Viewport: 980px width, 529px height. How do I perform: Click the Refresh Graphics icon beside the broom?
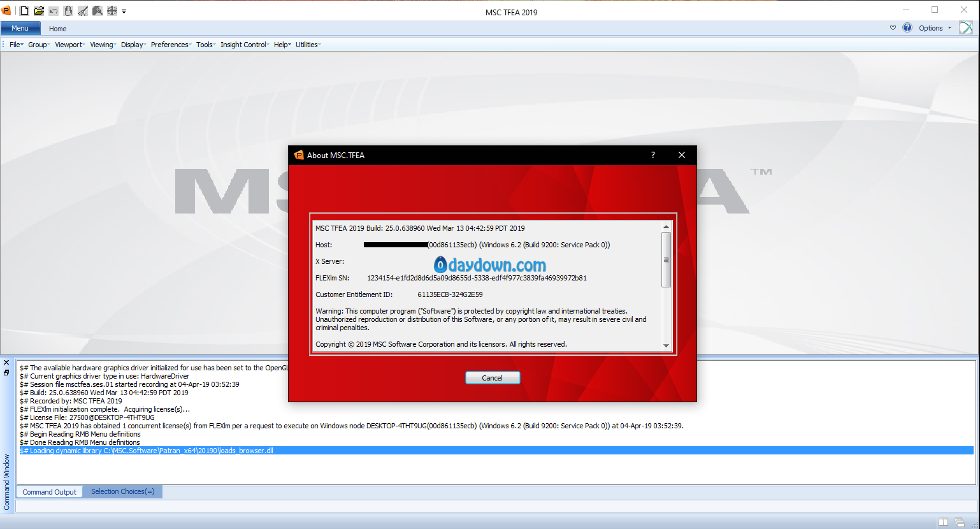pyautogui.click(x=97, y=11)
